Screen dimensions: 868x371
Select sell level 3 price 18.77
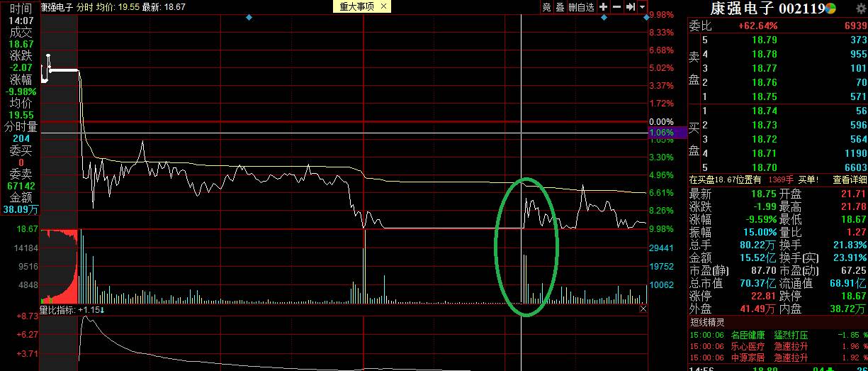pyautogui.click(x=764, y=68)
